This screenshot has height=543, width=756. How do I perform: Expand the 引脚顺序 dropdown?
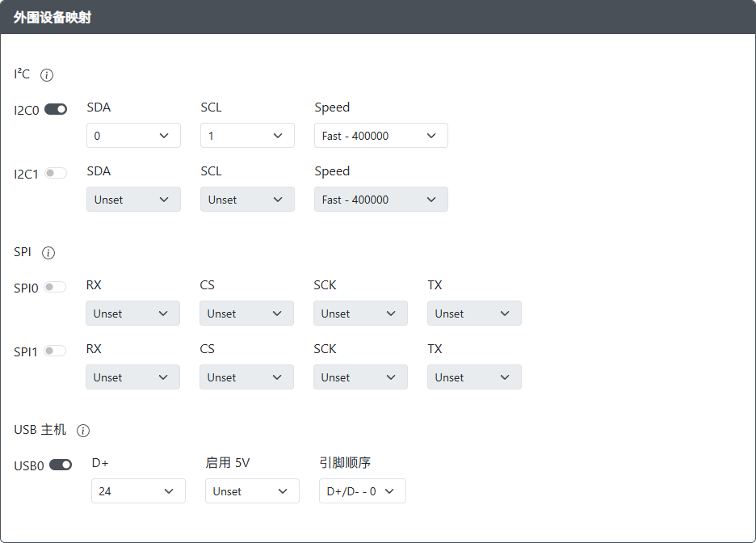tap(362, 491)
